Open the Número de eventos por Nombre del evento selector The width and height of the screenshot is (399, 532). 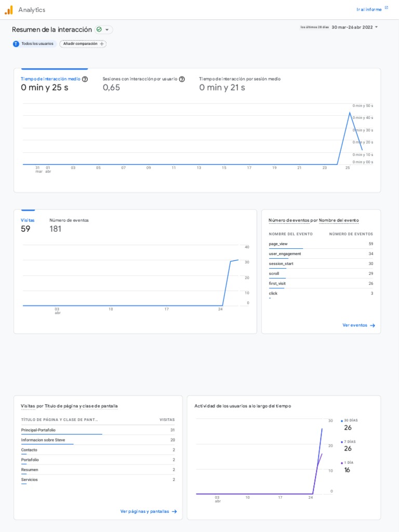click(x=313, y=221)
